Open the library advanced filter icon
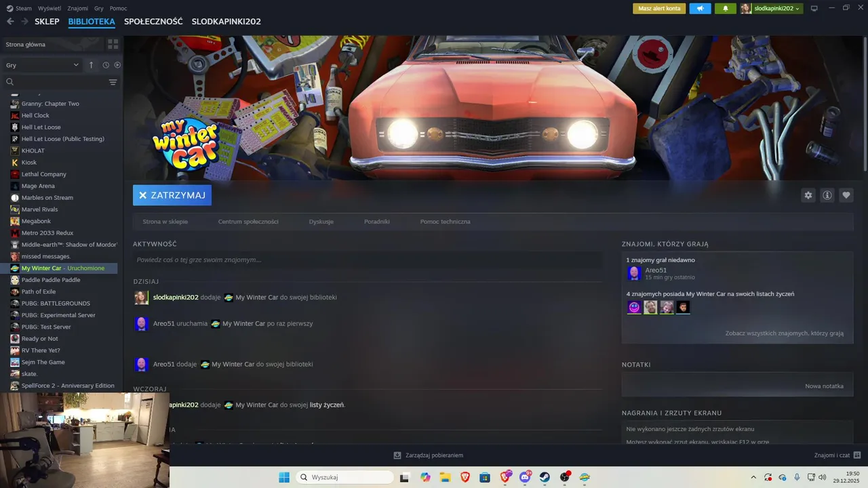 click(x=113, y=82)
